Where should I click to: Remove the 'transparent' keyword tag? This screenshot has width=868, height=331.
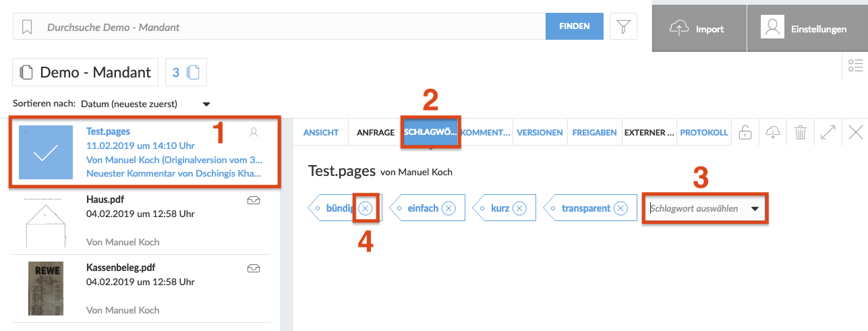(622, 208)
